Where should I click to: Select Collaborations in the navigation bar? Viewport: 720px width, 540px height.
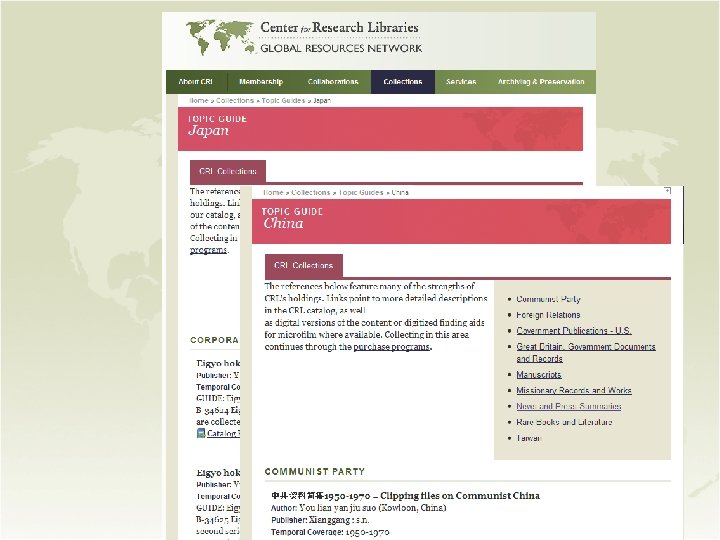coord(333,82)
